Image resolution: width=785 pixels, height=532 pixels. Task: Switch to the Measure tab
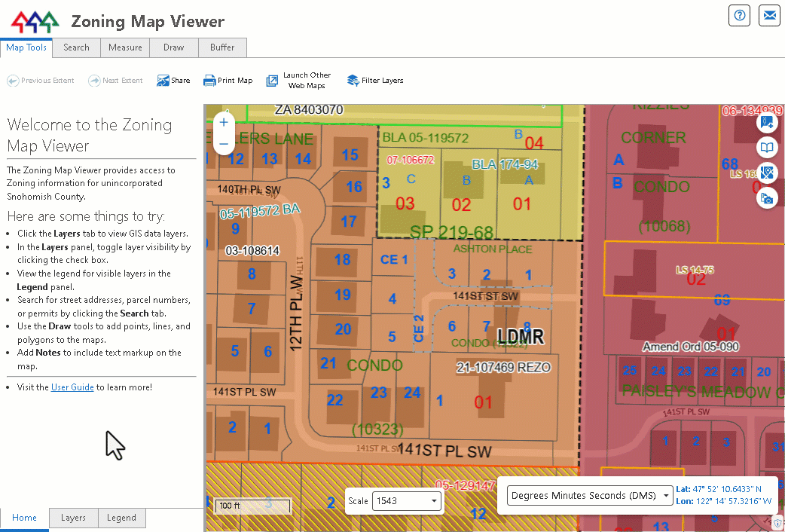pos(125,47)
